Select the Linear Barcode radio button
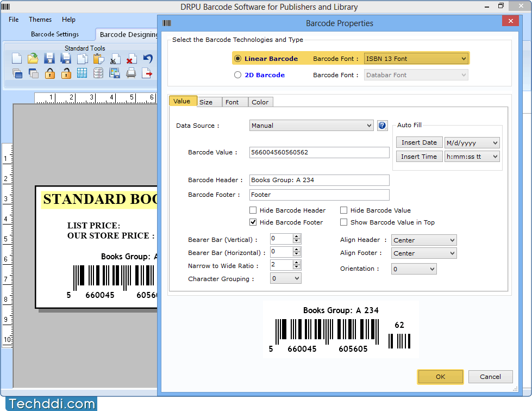The width and height of the screenshot is (532, 411). [x=238, y=58]
